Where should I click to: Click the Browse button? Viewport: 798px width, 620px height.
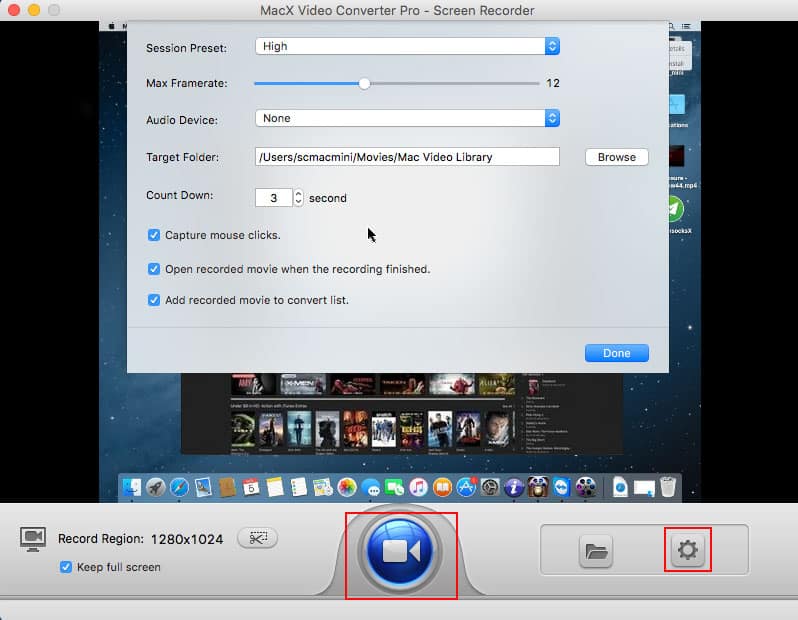pos(616,157)
